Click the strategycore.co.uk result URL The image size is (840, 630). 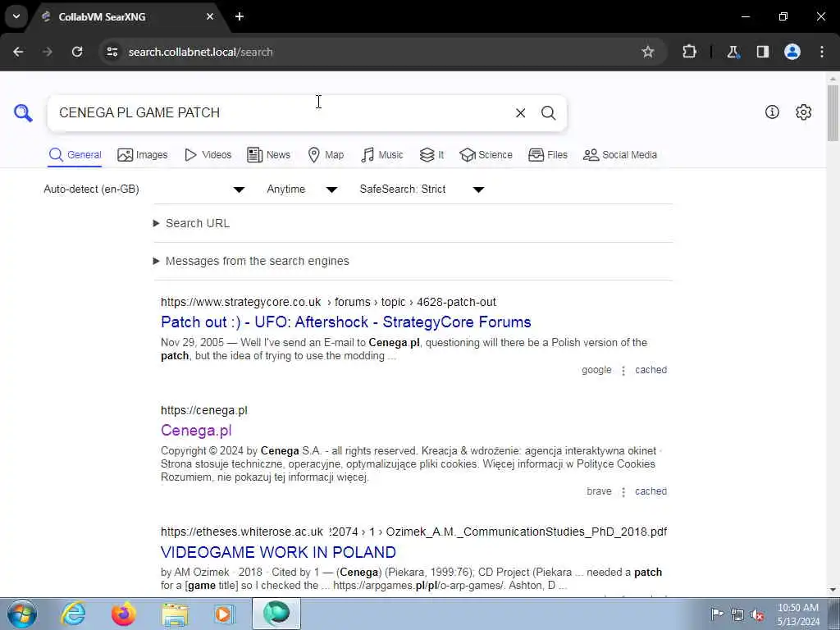pos(328,302)
